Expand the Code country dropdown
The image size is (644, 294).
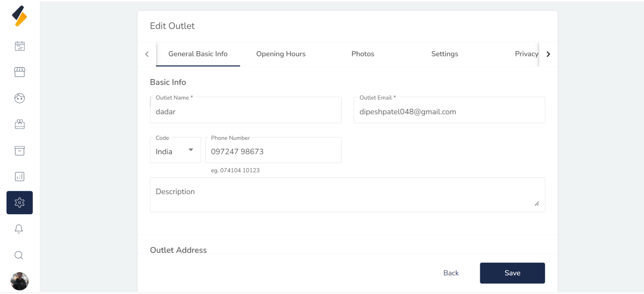[x=175, y=150]
